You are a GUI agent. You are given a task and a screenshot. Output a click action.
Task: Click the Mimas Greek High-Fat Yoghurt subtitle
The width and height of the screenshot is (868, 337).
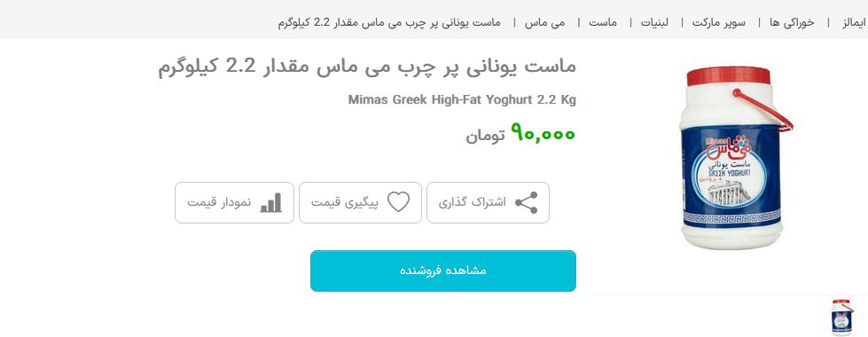coord(462,100)
